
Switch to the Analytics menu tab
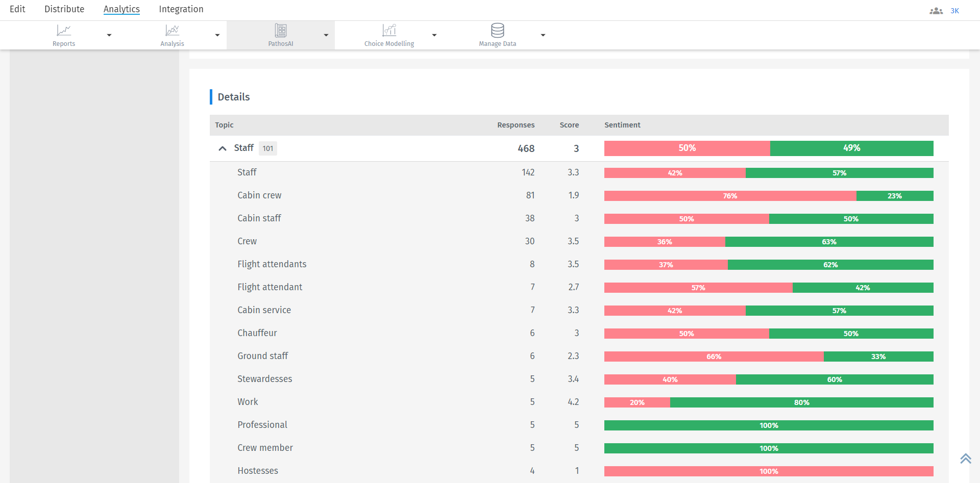pos(121,9)
